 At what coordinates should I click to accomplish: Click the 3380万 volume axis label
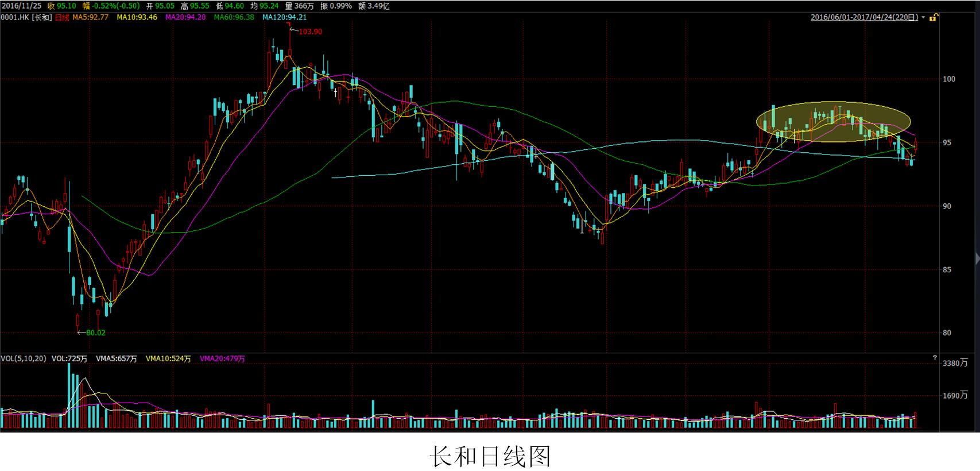tap(955, 363)
